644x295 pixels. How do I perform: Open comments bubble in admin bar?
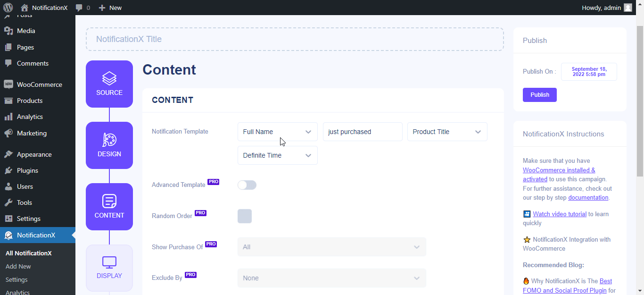pyautogui.click(x=79, y=8)
